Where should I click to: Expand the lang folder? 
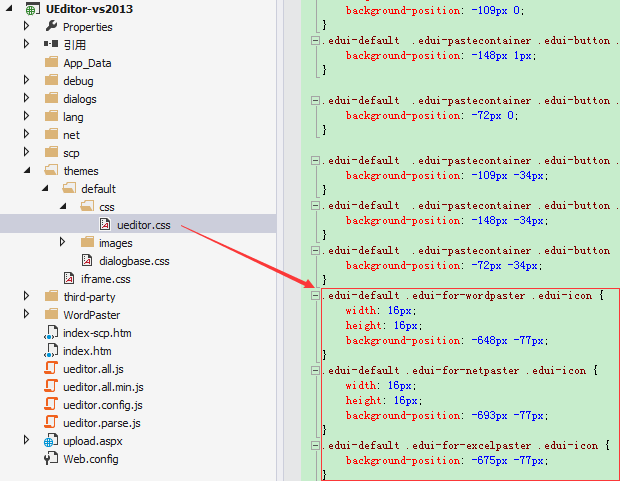[26, 116]
